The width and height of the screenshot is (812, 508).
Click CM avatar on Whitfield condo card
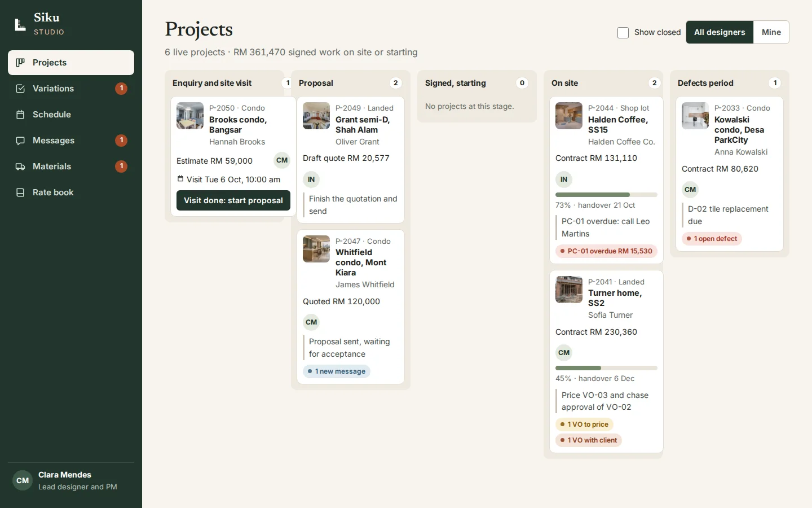[311, 322]
